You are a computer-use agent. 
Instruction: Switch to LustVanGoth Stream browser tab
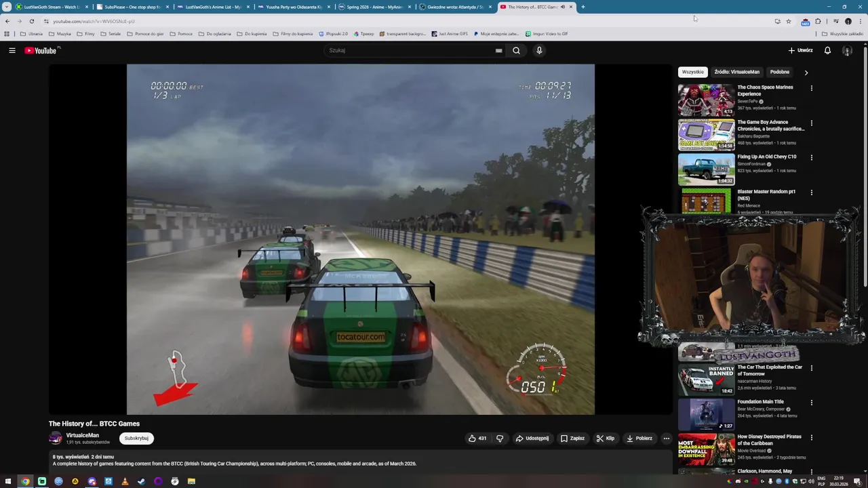point(51,7)
